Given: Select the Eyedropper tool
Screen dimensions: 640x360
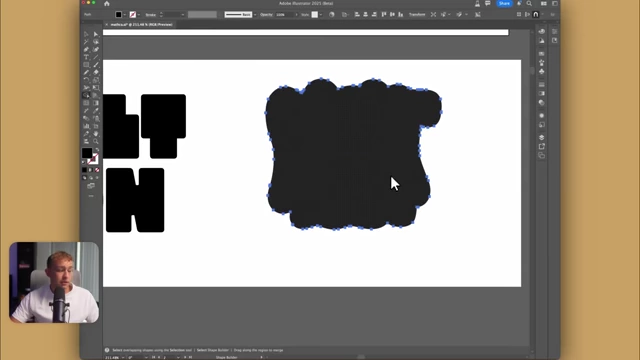Looking at the screenshot, I should [96, 111].
